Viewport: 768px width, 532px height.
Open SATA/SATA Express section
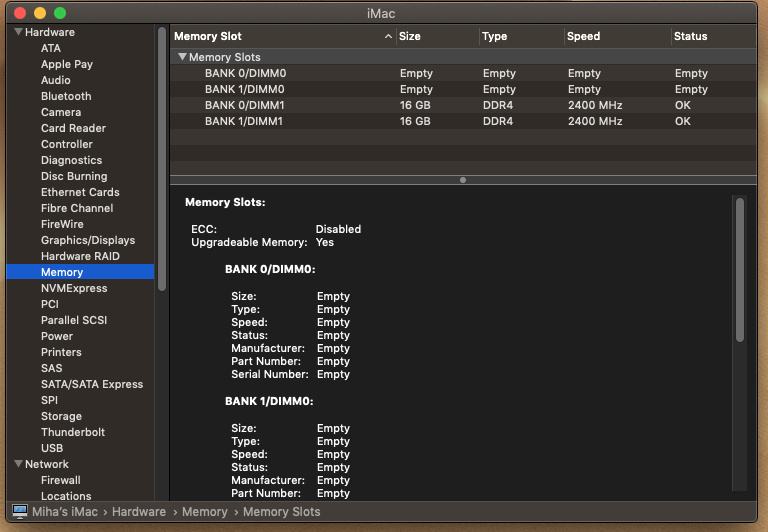pos(92,384)
